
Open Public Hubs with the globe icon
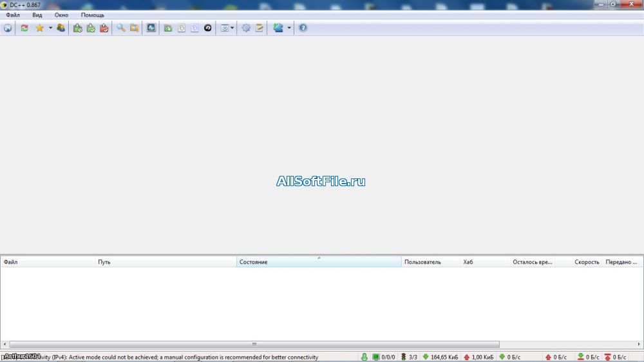8,28
